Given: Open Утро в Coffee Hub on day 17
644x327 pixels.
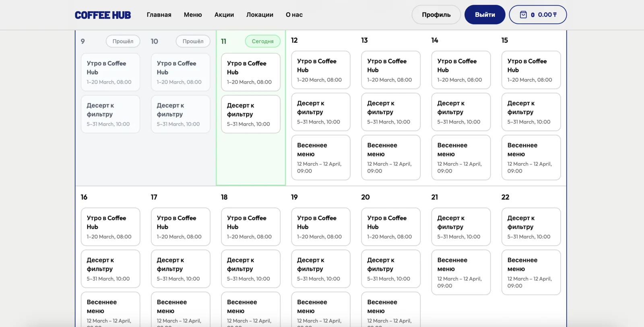Looking at the screenshot, I should coord(180,227).
